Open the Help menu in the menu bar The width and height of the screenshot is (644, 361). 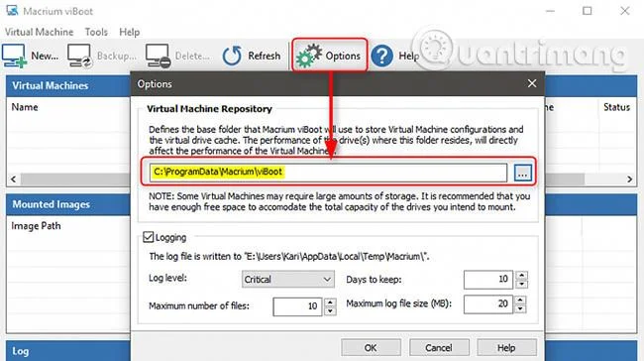click(130, 32)
